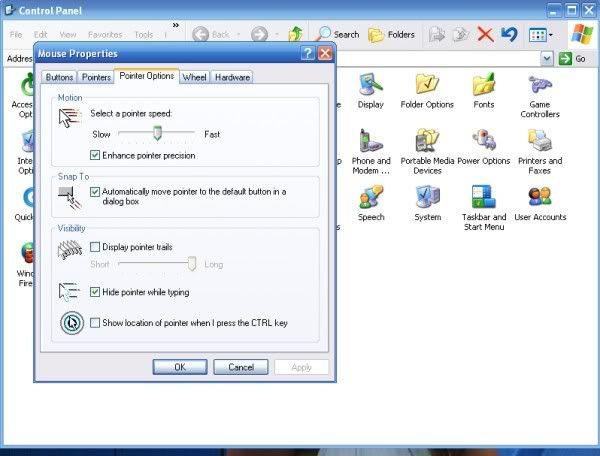
Task: Click the Cancel button
Action: coord(241,367)
